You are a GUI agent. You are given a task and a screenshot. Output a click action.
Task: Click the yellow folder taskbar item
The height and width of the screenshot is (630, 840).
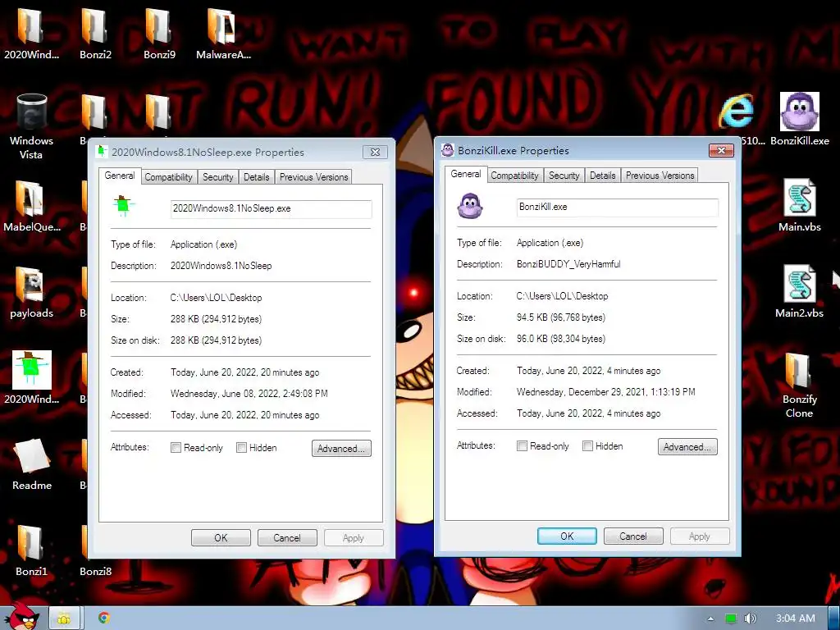tap(64, 619)
